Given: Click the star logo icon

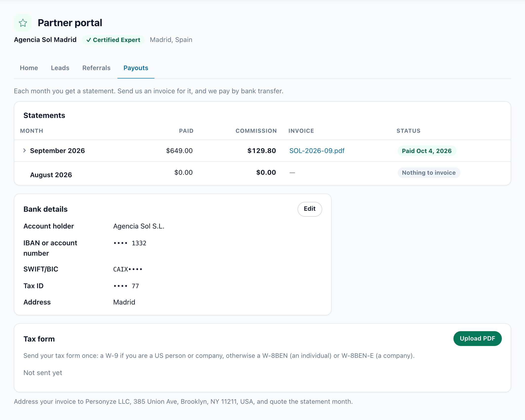Looking at the screenshot, I should (23, 23).
